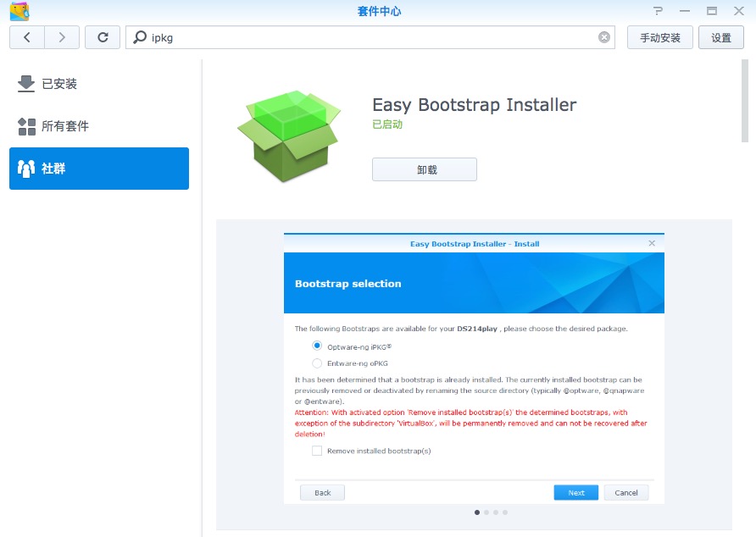Close the Package Center window
Image resolution: width=756 pixels, height=537 pixels.
point(739,11)
